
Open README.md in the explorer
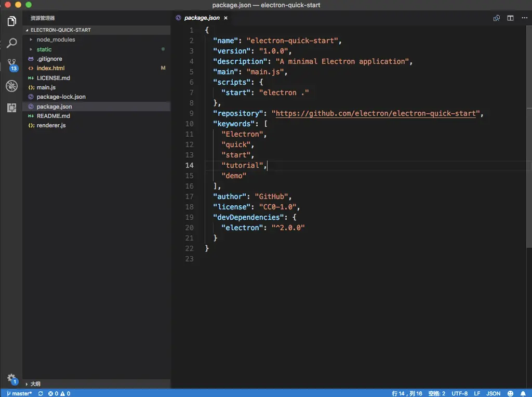(x=96, y=116)
